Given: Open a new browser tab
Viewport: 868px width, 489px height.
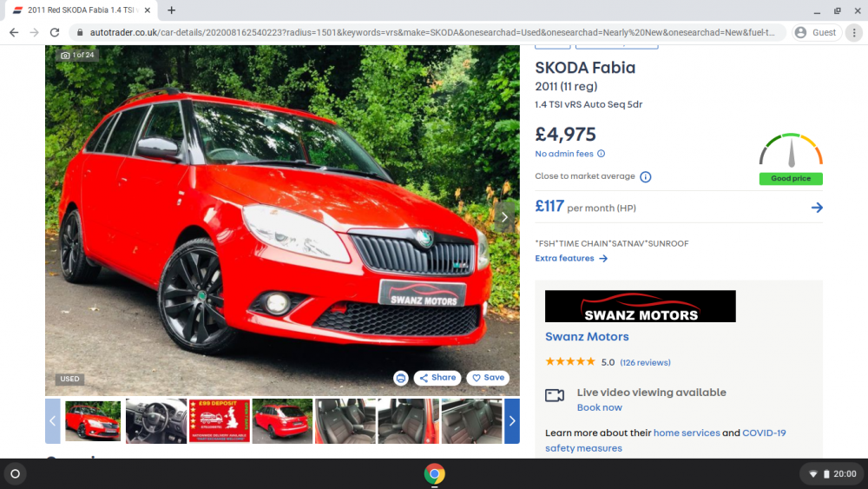Looking at the screenshot, I should tap(172, 10).
